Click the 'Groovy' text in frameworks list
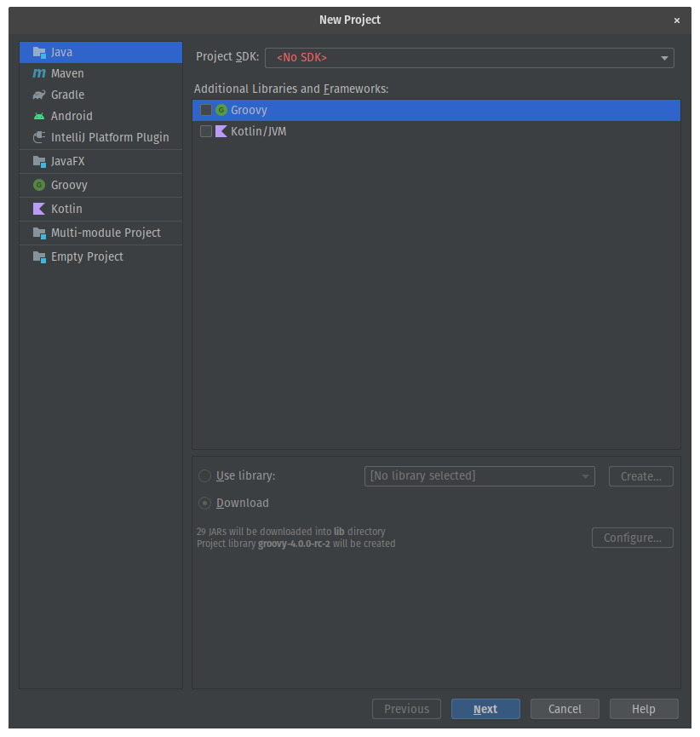 tap(249, 110)
